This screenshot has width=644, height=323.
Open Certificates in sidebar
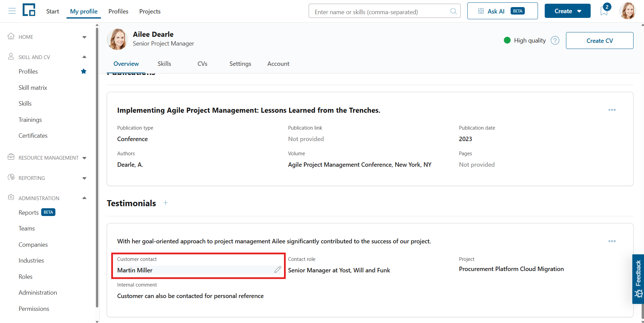(x=33, y=136)
